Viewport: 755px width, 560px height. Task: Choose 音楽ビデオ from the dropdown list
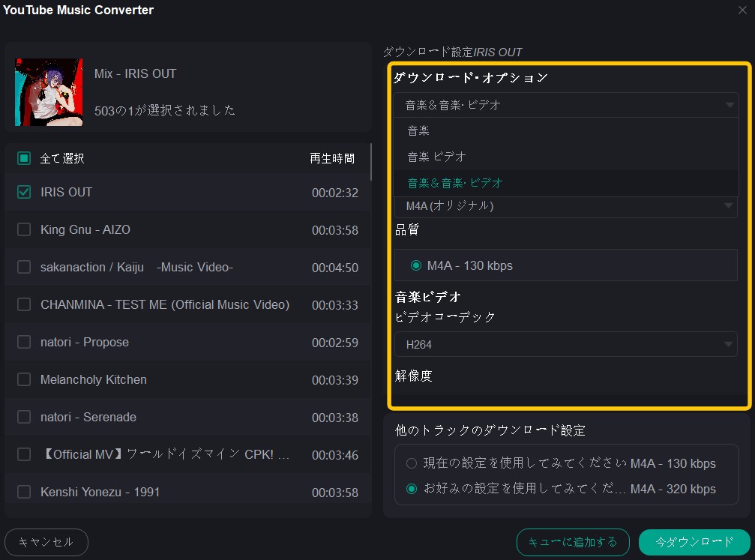point(566,157)
